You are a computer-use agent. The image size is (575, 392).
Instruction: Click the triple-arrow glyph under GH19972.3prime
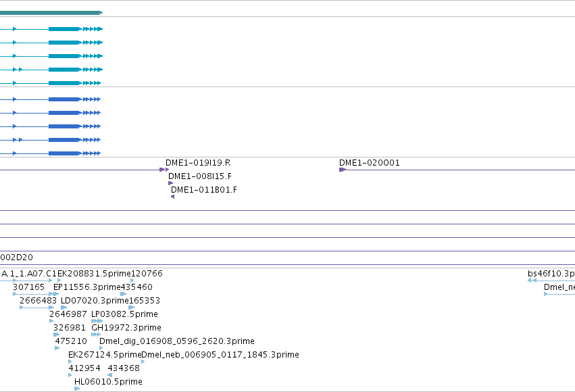point(96,335)
